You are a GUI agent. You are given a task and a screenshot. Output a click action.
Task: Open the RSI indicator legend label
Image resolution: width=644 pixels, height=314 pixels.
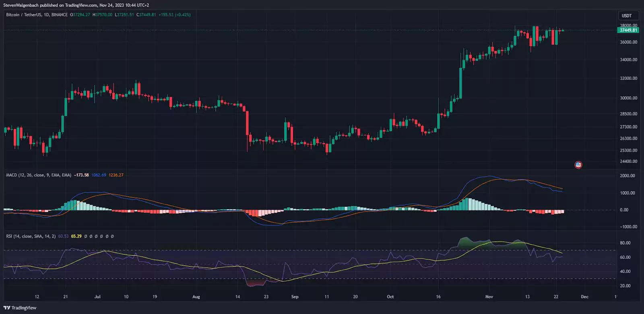click(x=31, y=236)
